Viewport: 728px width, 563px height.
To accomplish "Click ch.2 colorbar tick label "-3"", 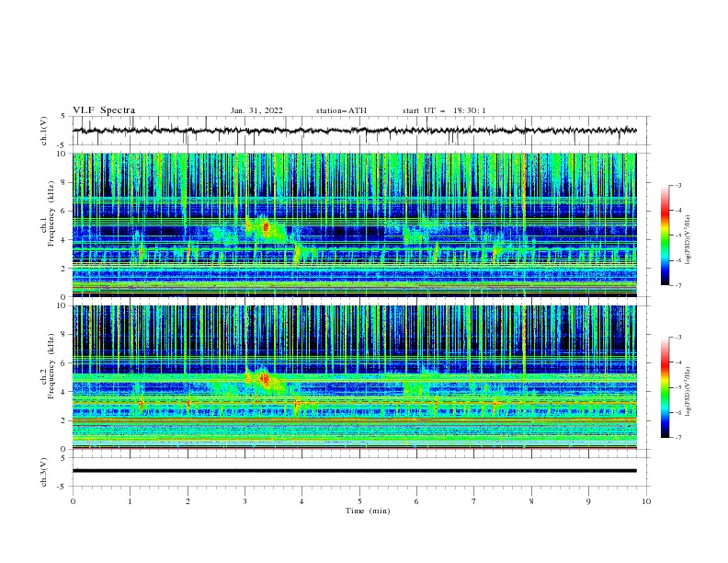I will pyautogui.click(x=678, y=338).
